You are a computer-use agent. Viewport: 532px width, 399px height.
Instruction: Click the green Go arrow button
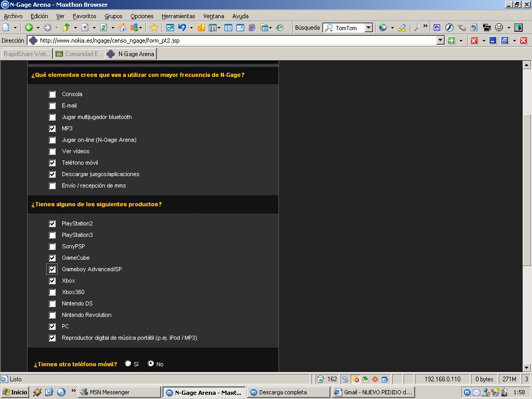click(451, 41)
